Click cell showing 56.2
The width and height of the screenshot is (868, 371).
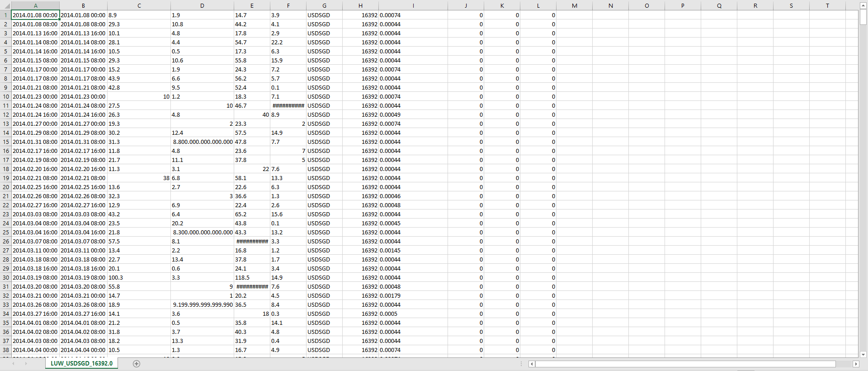point(252,78)
